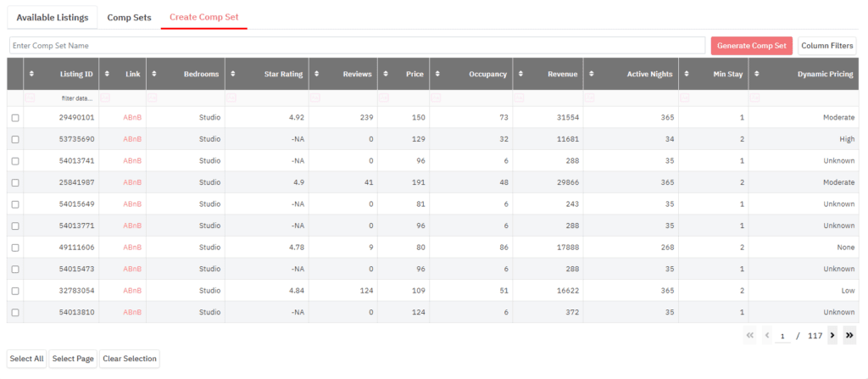Jump to the first page arrow
868x379 pixels.
[x=750, y=335]
